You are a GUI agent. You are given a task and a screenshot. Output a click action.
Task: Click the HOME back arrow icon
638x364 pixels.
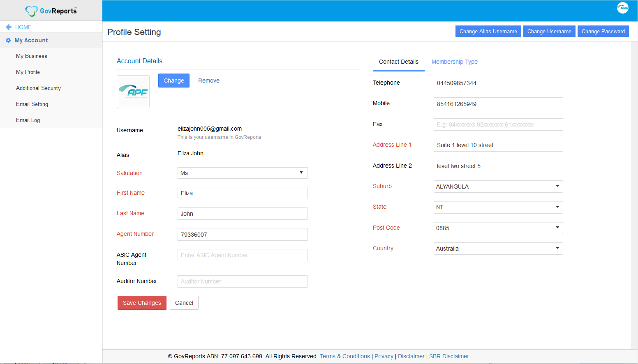pos(9,27)
